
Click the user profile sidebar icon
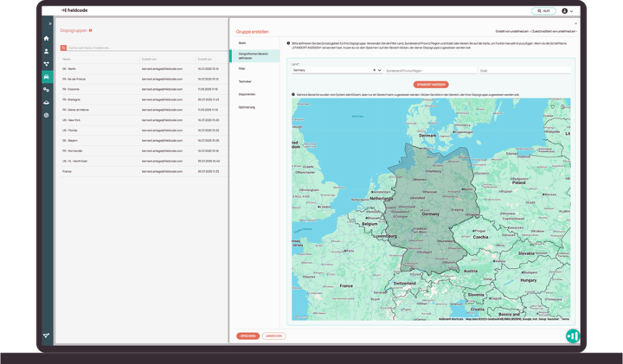(x=47, y=51)
